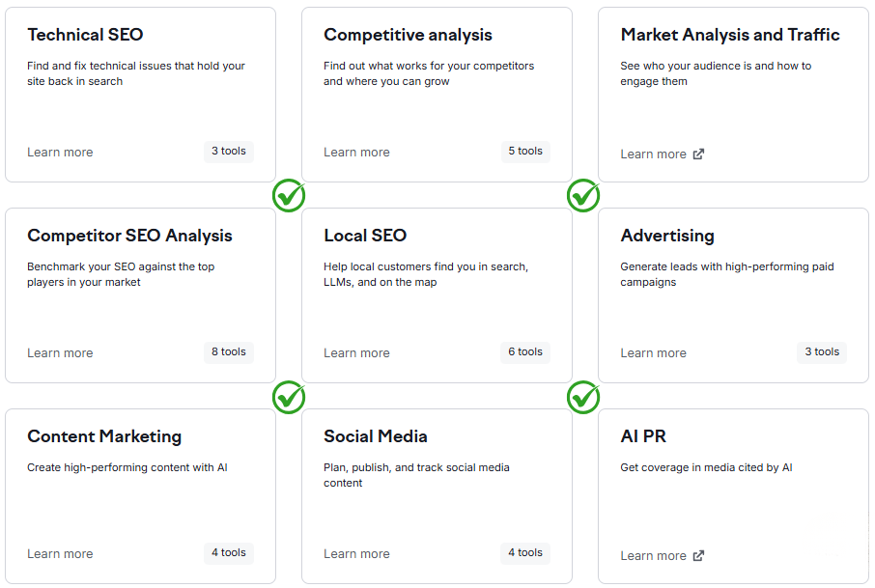Click the green checkmark above Local SEO

[583, 196]
